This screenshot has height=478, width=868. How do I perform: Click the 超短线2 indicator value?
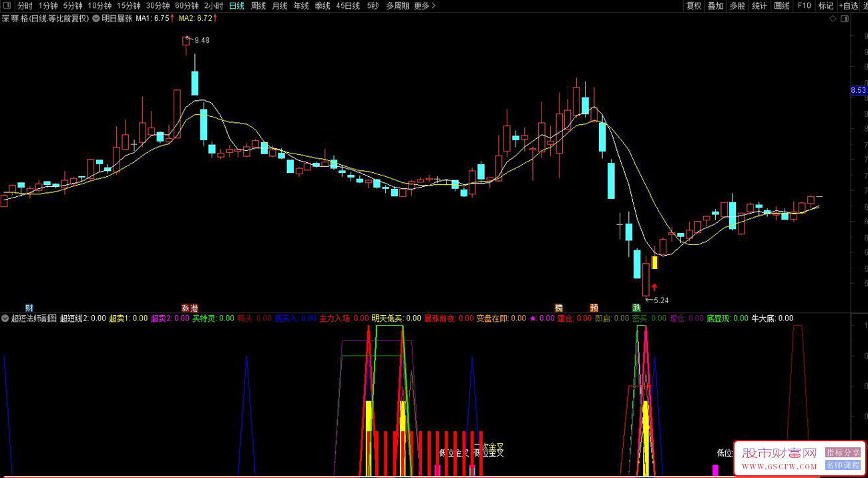pyautogui.click(x=82, y=318)
